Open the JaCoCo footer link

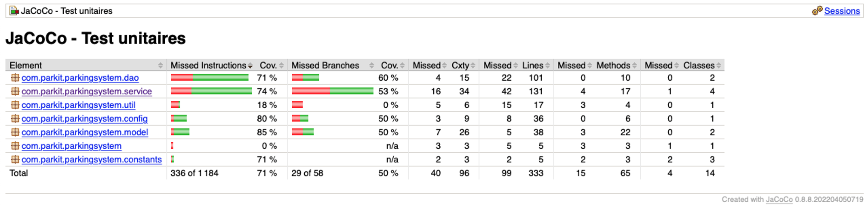pyautogui.click(x=779, y=199)
